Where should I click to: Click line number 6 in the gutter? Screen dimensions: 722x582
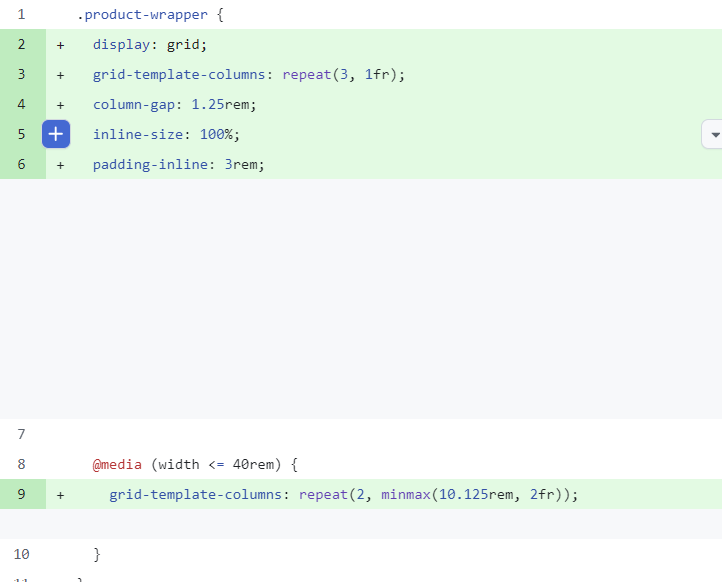[x=21, y=164]
